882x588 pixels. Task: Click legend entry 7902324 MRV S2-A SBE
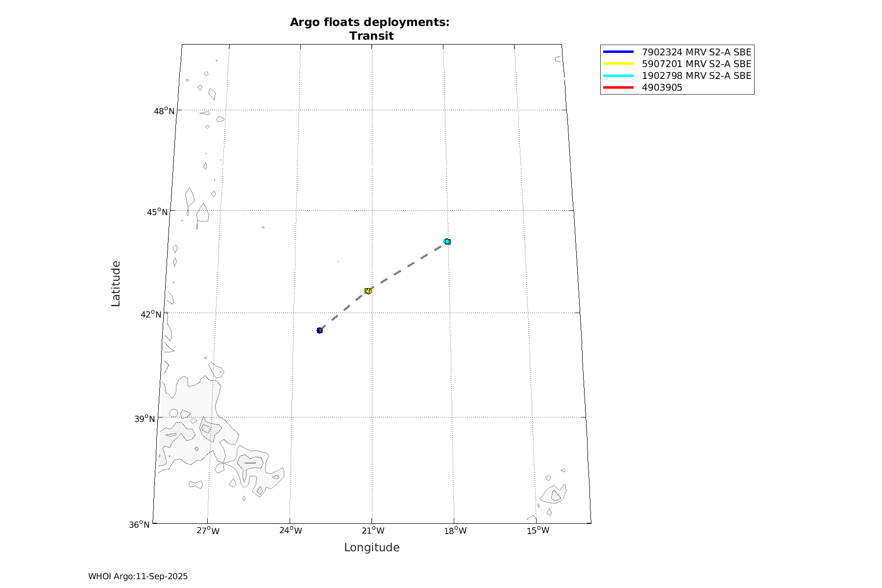[x=696, y=52]
